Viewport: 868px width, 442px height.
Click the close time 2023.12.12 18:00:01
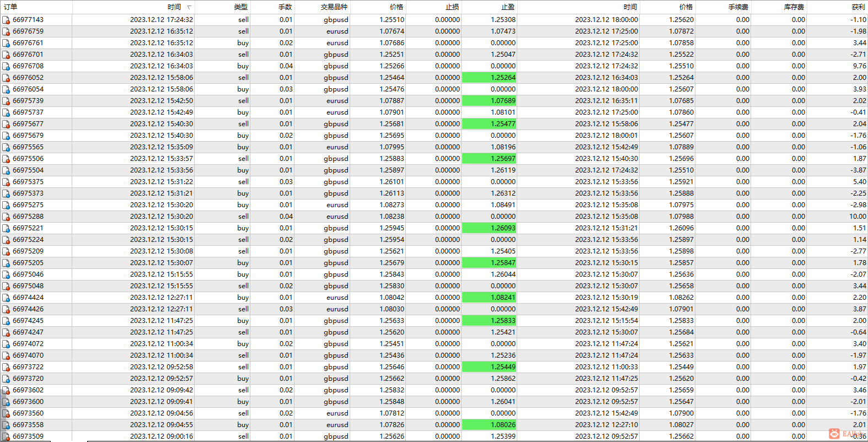607,136
